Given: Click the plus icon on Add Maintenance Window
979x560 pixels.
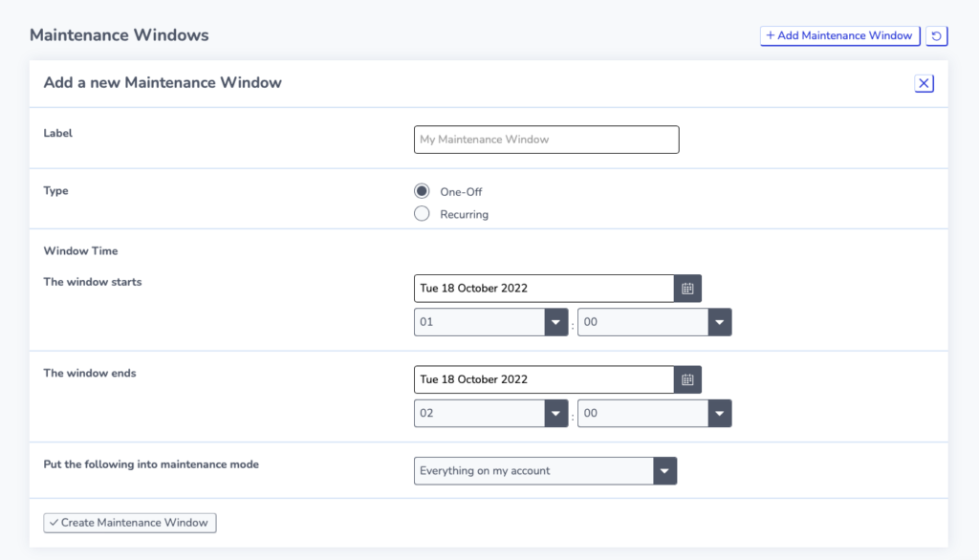Looking at the screenshot, I should pyautogui.click(x=771, y=35).
